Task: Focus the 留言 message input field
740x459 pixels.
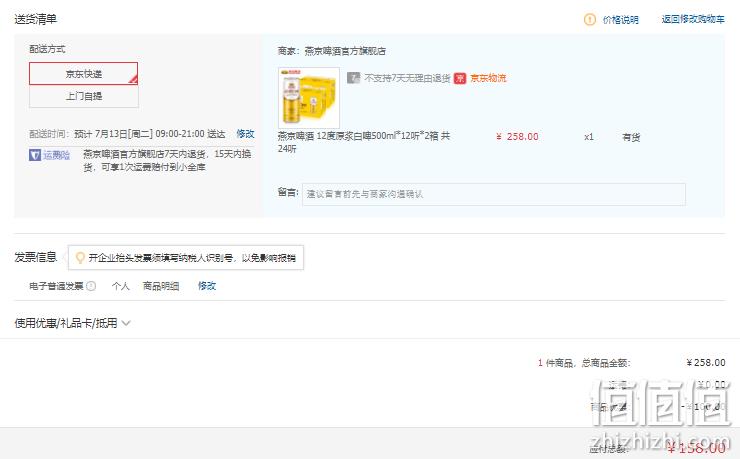Action: (494, 194)
